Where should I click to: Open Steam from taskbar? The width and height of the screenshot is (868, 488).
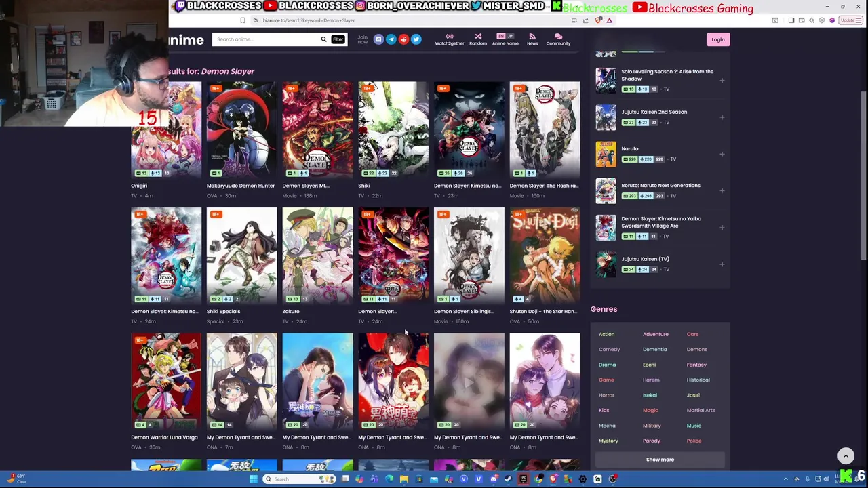[x=508, y=479]
